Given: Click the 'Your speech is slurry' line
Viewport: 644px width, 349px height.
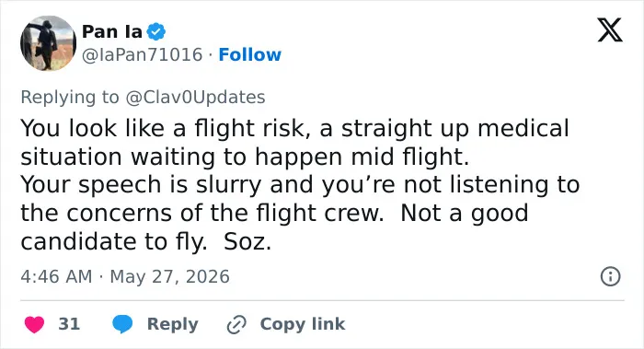Looking at the screenshot, I should point(300,184).
